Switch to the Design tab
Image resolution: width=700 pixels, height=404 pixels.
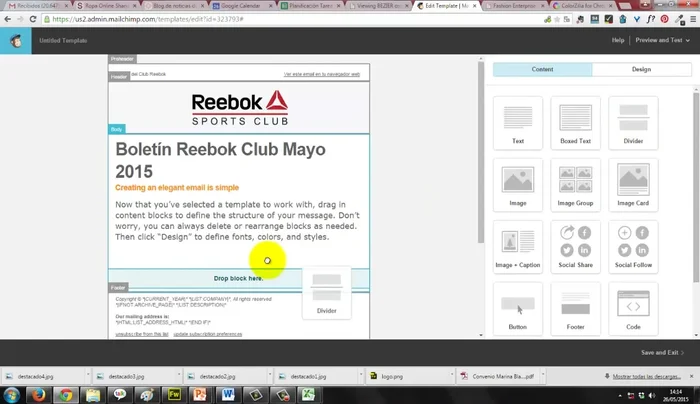[641, 70]
